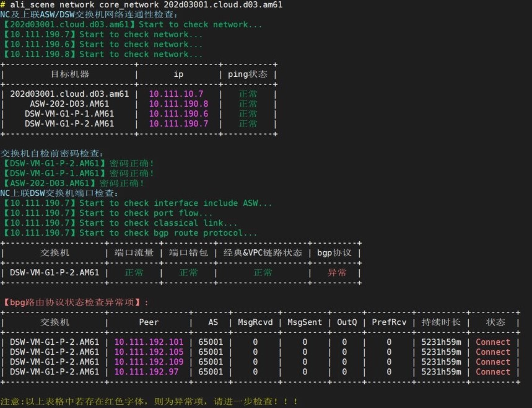Click the line 'Start to check classical link'

pos(119,223)
